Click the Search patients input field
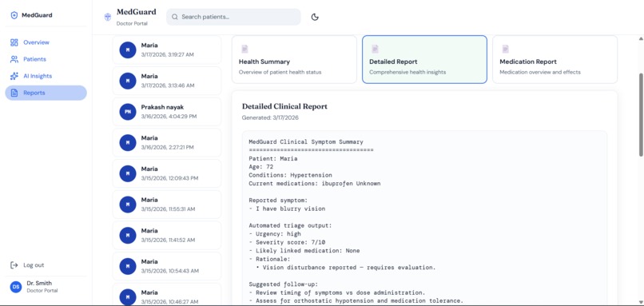This screenshot has height=306, width=644. pyautogui.click(x=233, y=17)
